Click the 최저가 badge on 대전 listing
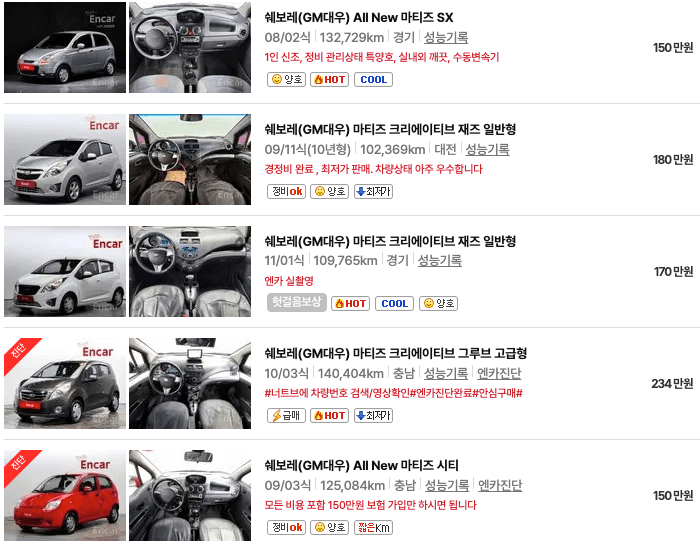The image size is (700, 544). (x=373, y=191)
